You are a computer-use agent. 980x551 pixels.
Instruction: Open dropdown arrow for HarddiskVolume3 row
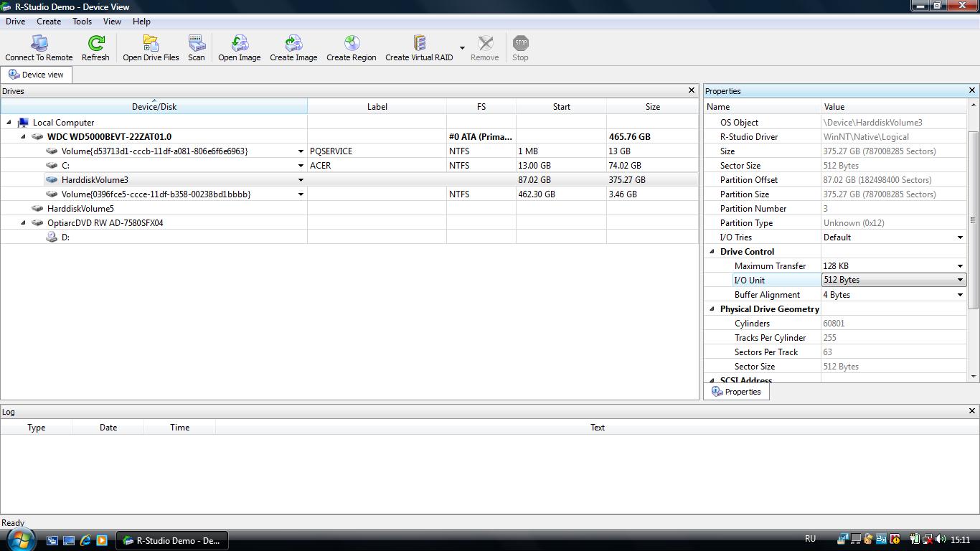pyautogui.click(x=301, y=180)
